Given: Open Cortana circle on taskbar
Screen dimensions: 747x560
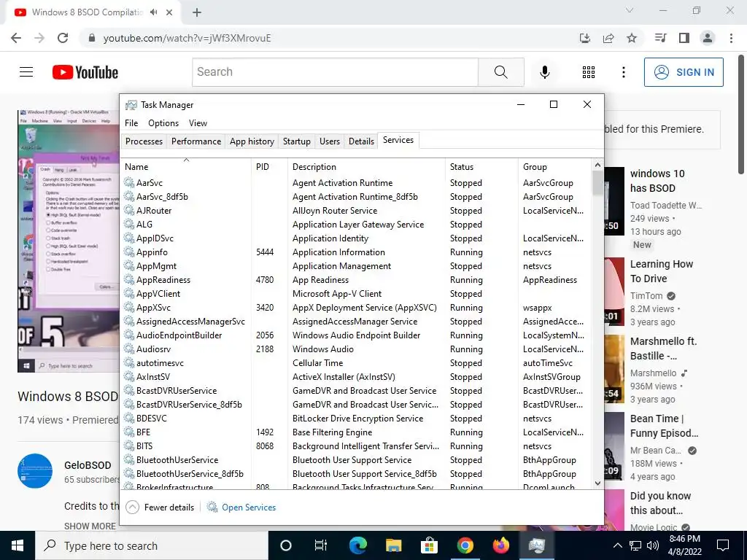Looking at the screenshot, I should point(286,545).
